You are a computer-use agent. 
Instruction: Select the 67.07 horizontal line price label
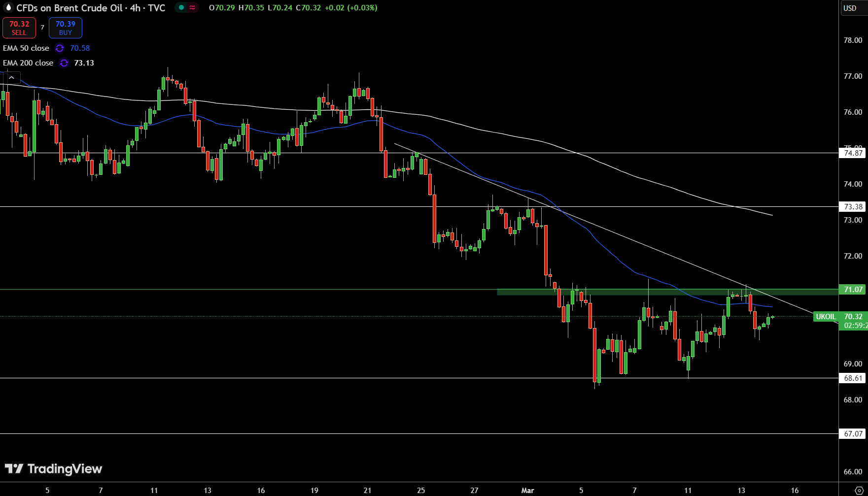pos(853,434)
